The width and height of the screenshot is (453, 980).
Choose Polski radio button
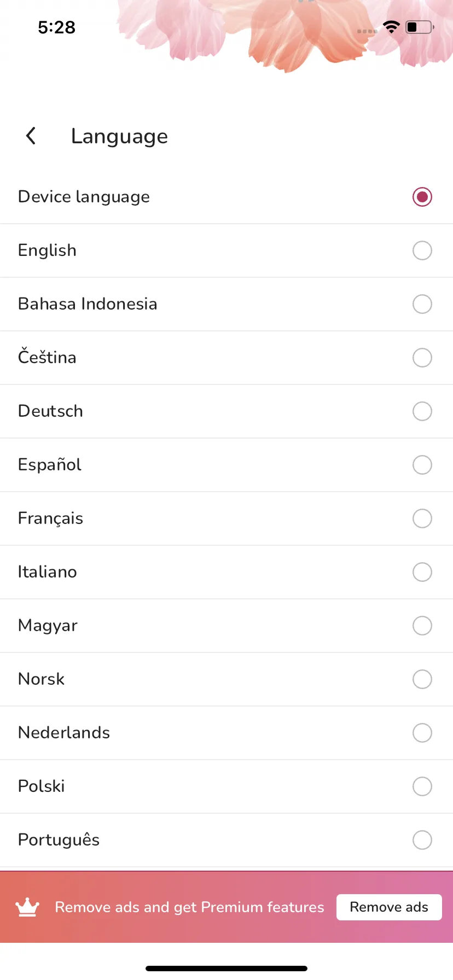pos(422,786)
